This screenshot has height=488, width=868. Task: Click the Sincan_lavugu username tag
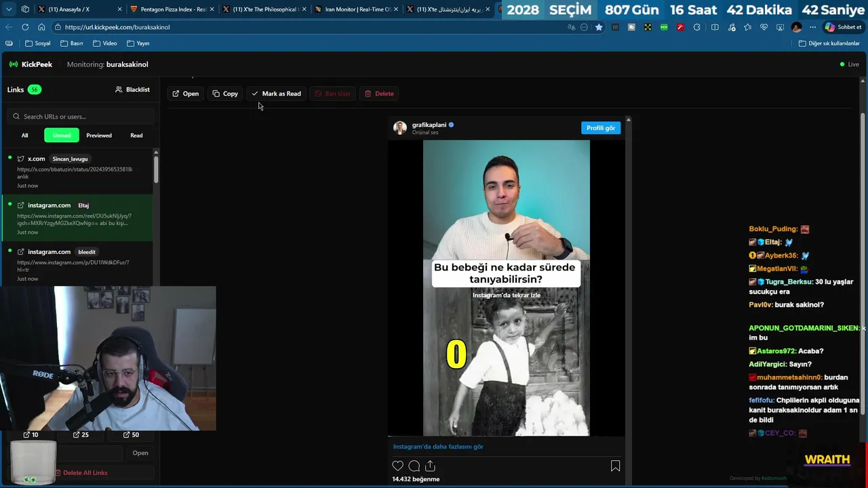tap(70, 159)
